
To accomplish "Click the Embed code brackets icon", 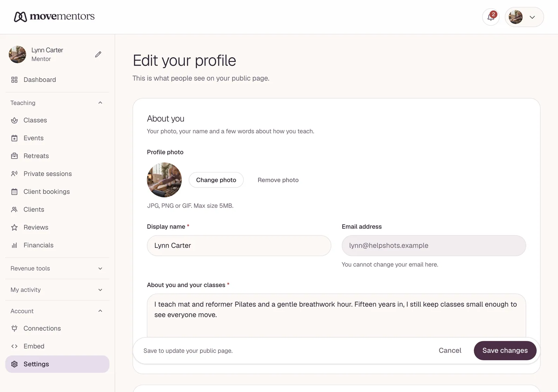I will [x=14, y=346].
